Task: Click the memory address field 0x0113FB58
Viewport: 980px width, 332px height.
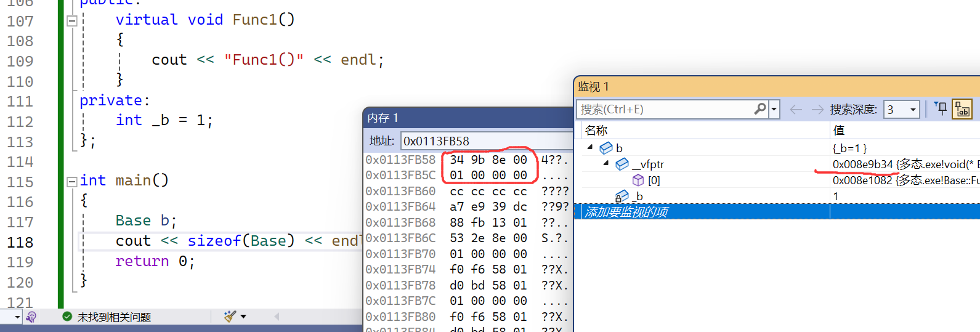Action: point(487,141)
